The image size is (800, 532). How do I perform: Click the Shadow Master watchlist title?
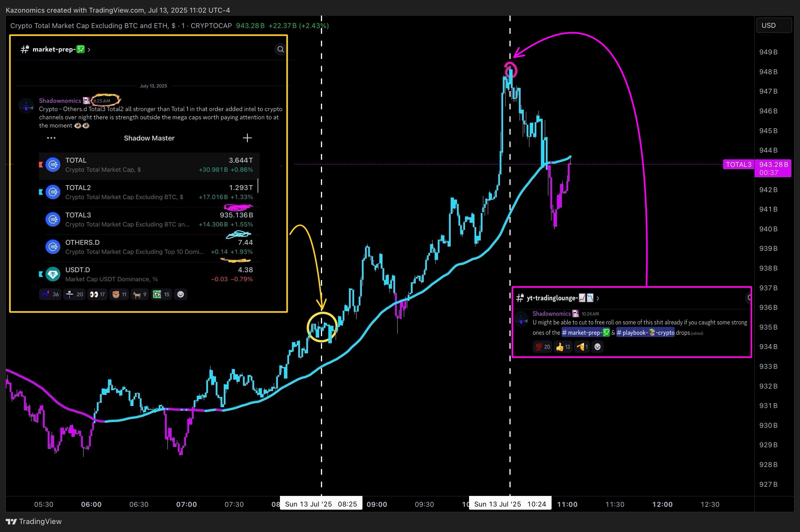[149, 138]
